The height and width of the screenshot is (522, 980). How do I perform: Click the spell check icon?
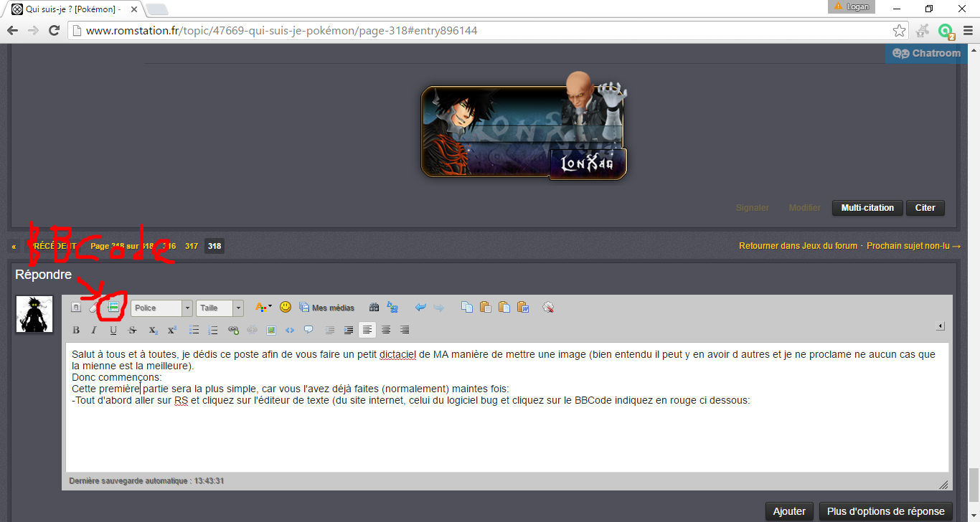click(549, 308)
